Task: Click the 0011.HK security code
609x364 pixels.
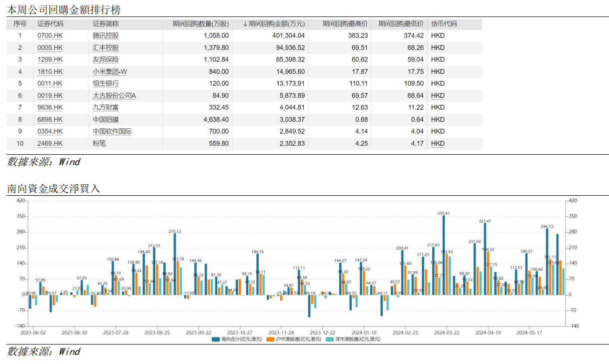Action: pyautogui.click(x=50, y=83)
